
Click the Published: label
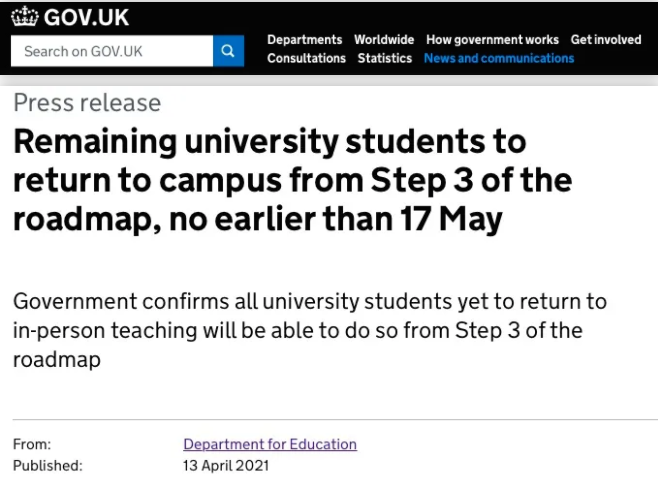(x=48, y=466)
